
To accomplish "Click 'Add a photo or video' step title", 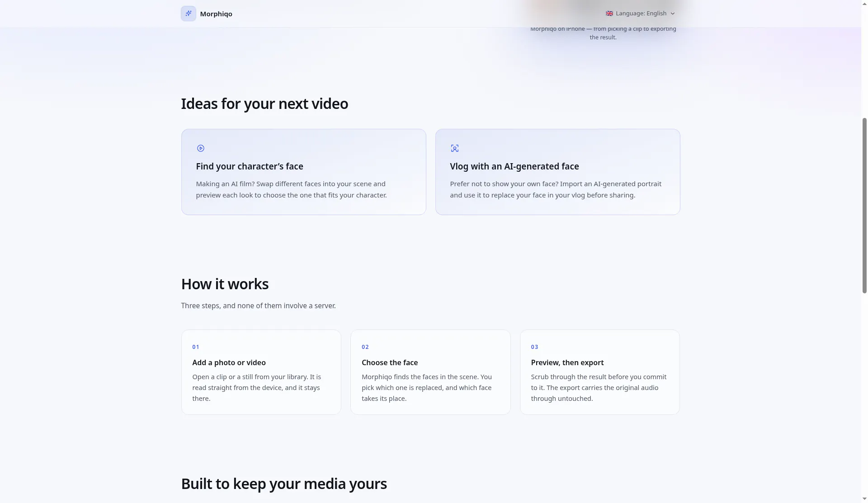I will 229,362.
